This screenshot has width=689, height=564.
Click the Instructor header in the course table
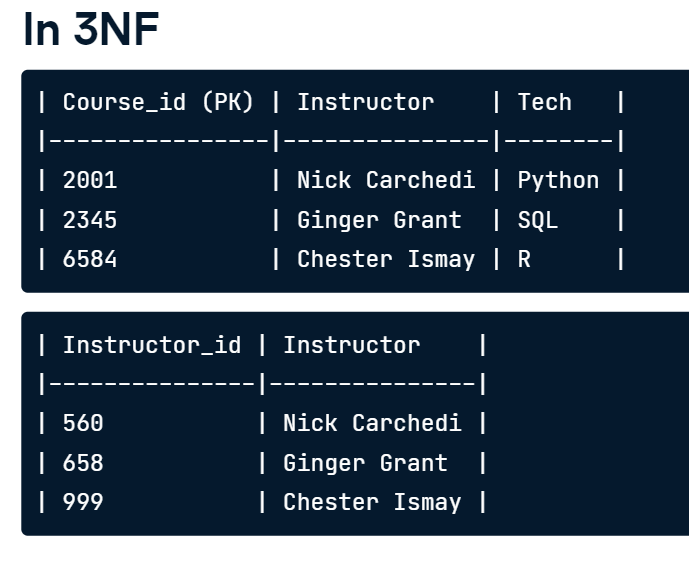click(x=365, y=102)
